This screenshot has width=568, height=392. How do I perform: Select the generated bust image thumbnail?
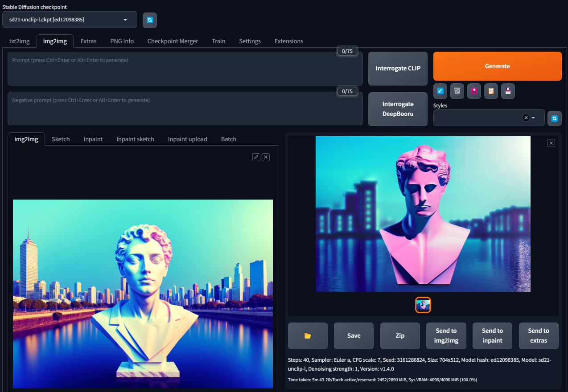423,305
